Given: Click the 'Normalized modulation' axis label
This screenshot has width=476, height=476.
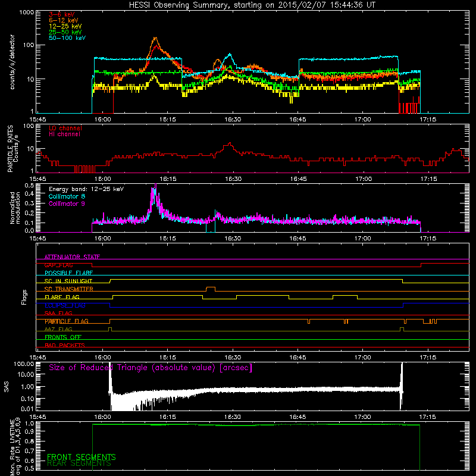Looking at the screenshot, I should point(15,208).
